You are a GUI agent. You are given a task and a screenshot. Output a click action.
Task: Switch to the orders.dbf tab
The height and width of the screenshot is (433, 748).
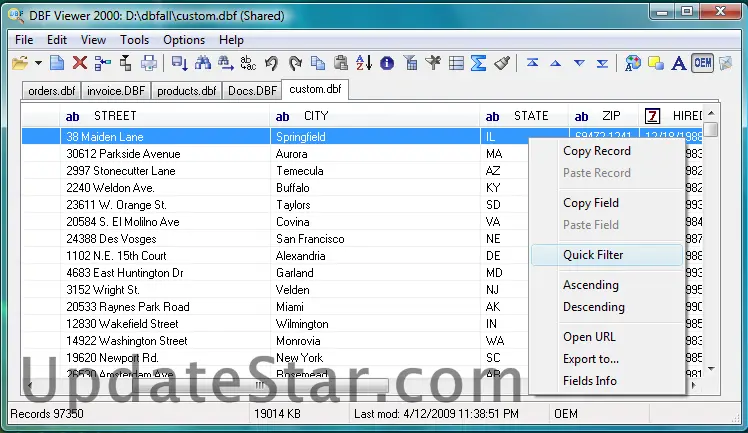pyautogui.click(x=52, y=91)
